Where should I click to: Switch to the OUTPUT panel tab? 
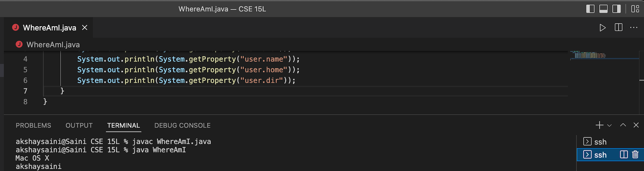point(79,125)
